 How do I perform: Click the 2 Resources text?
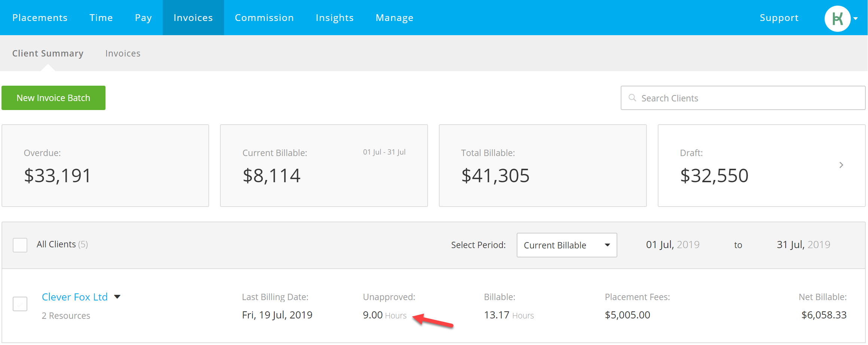[66, 315]
